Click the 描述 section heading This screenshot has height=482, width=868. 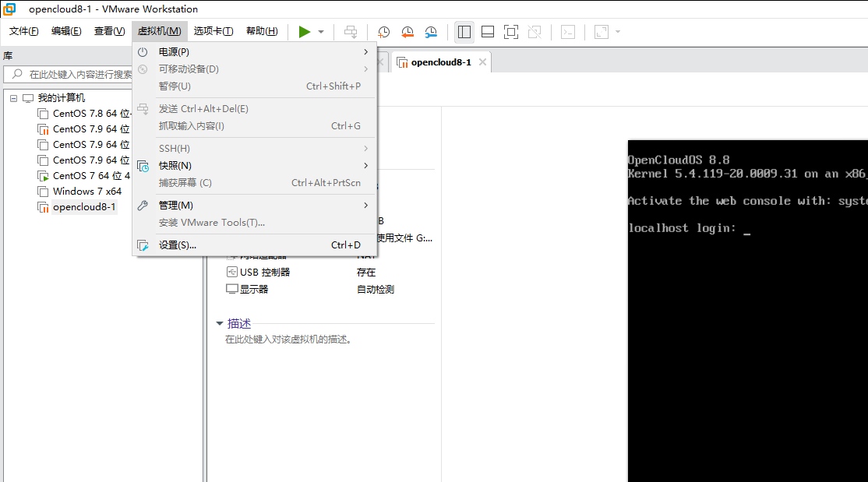click(x=239, y=323)
